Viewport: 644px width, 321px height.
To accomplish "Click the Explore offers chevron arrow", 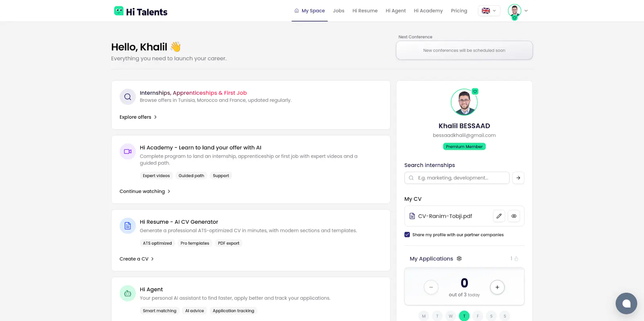I will pyautogui.click(x=155, y=117).
